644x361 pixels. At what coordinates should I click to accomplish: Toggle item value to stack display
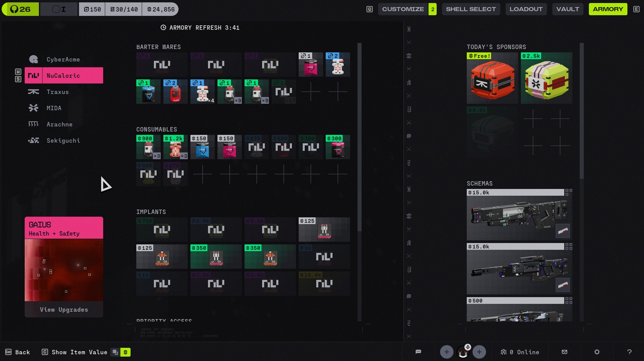pyautogui.click(x=115, y=352)
